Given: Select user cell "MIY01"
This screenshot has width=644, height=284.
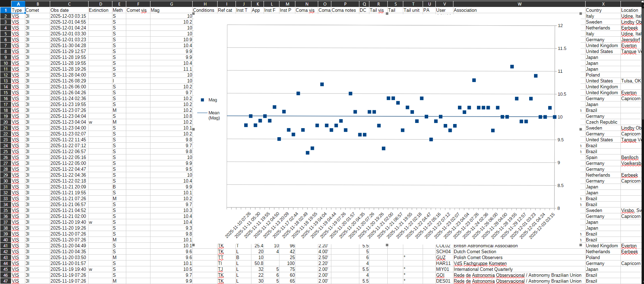Looking at the screenshot, I should tap(444, 269).
